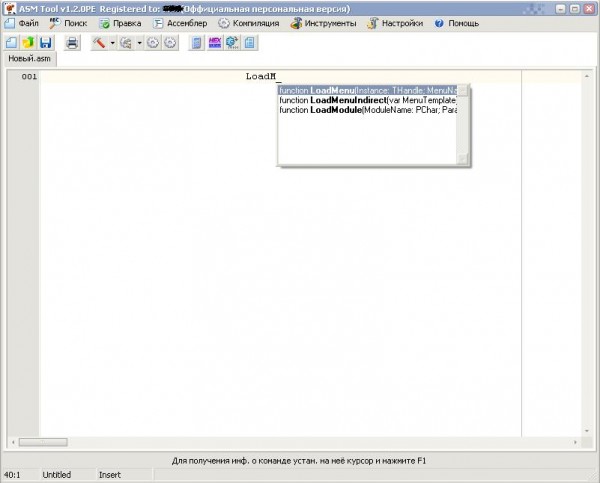
Task: Click the Print toolbar icon
Action: point(72,43)
